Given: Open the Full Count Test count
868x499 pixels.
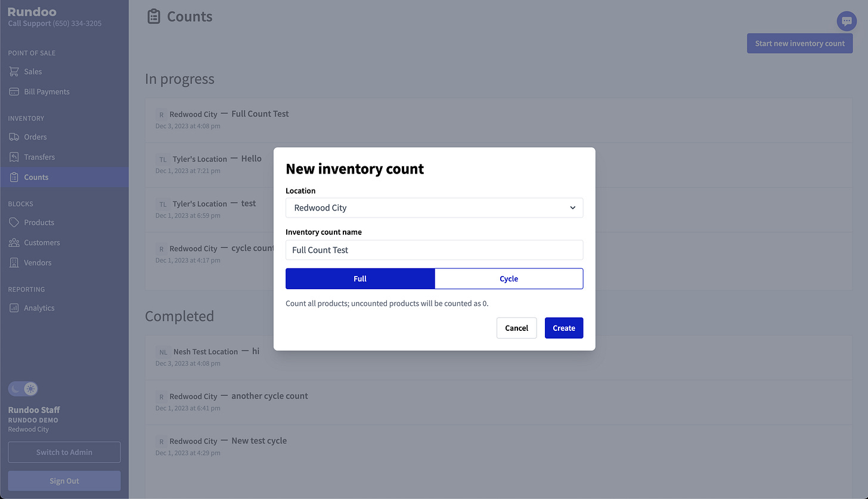Looking at the screenshot, I should click(x=498, y=120).
